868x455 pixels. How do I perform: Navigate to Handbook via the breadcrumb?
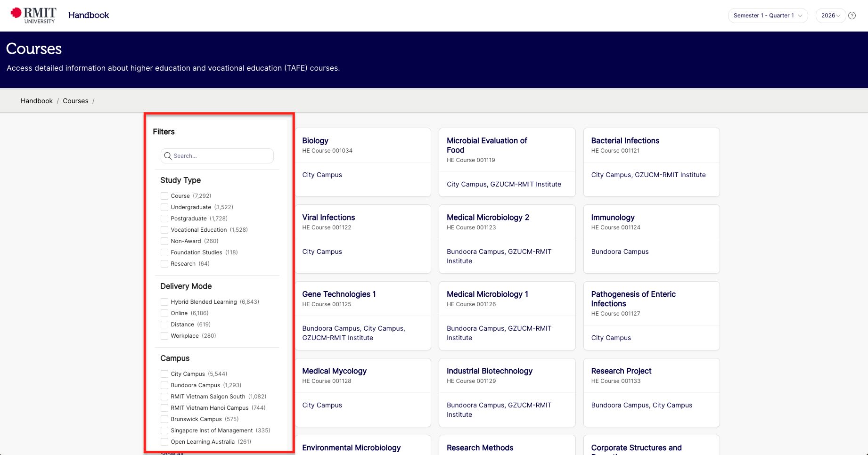pos(36,100)
